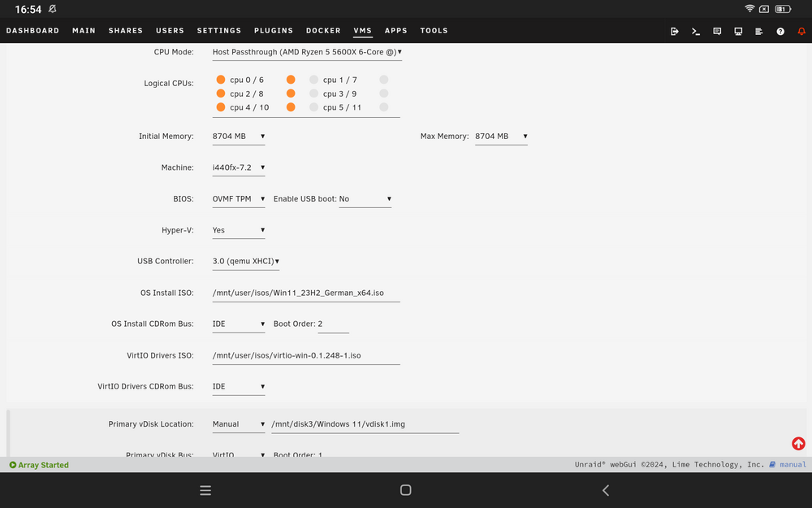
Task: Click the 16:54 clock
Action: click(28, 9)
